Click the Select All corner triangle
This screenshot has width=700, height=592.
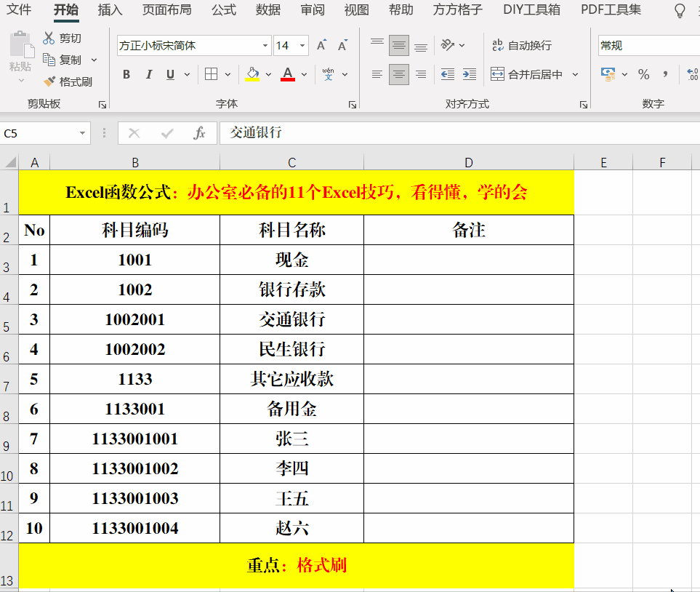[11, 161]
